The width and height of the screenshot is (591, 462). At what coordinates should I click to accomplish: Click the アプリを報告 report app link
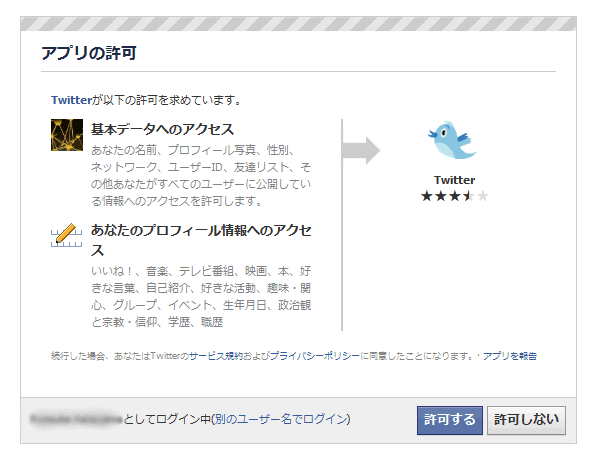click(x=510, y=356)
